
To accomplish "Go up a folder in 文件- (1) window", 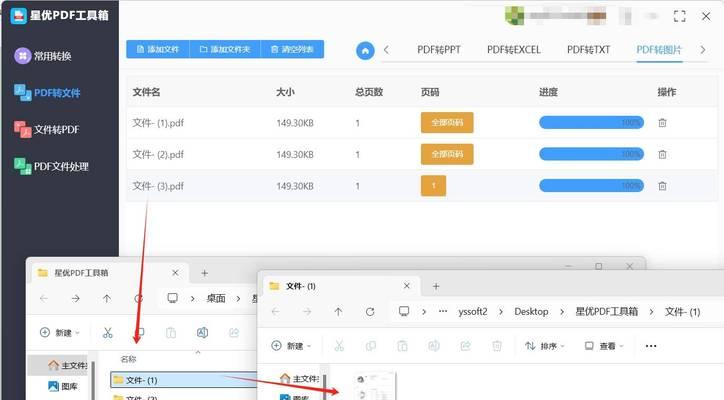I will 338,312.
